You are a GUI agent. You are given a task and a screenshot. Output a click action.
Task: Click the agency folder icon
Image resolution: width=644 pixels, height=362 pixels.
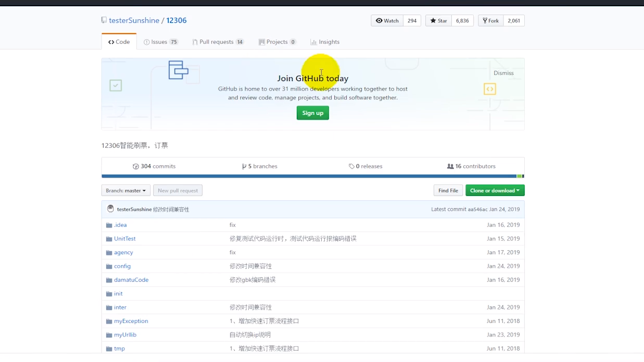pos(109,253)
